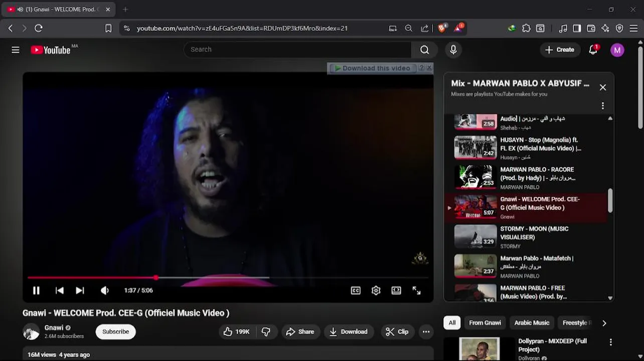Click inside the YouTube search field
Screen dimensions: 644x361
point(298,50)
